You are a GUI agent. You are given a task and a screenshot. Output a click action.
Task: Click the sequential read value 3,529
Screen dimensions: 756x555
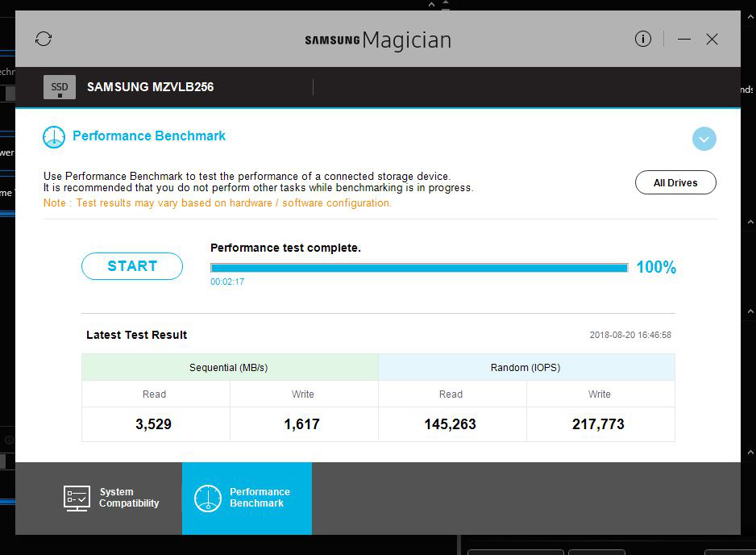pos(153,424)
